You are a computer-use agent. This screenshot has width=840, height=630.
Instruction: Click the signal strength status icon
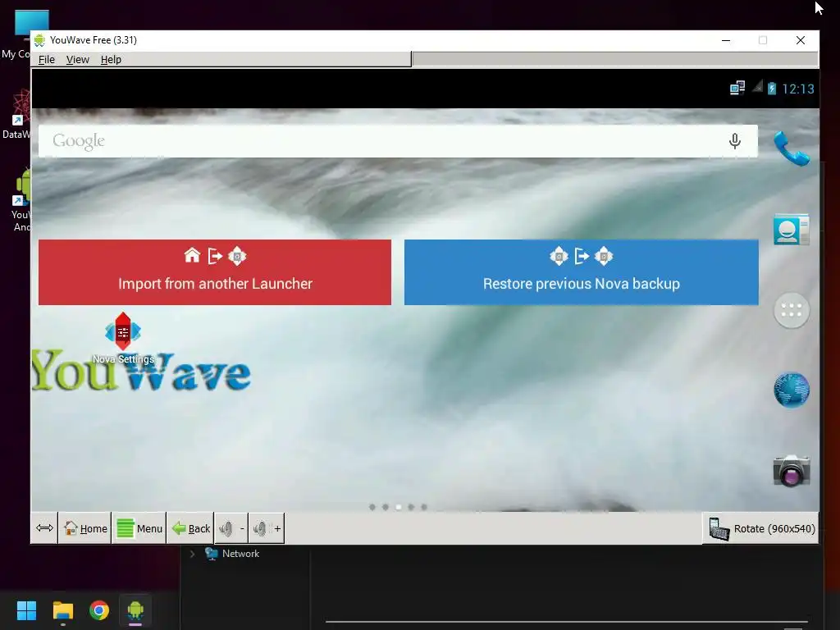pyautogui.click(x=757, y=86)
